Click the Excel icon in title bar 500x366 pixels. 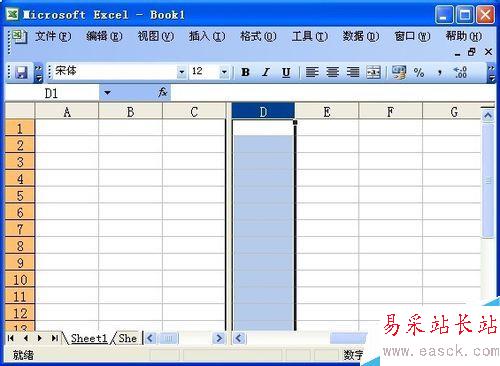tap(12, 14)
